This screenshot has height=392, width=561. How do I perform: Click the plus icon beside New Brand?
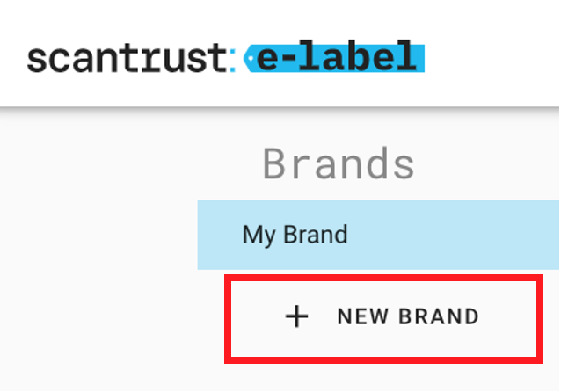point(297,317)
